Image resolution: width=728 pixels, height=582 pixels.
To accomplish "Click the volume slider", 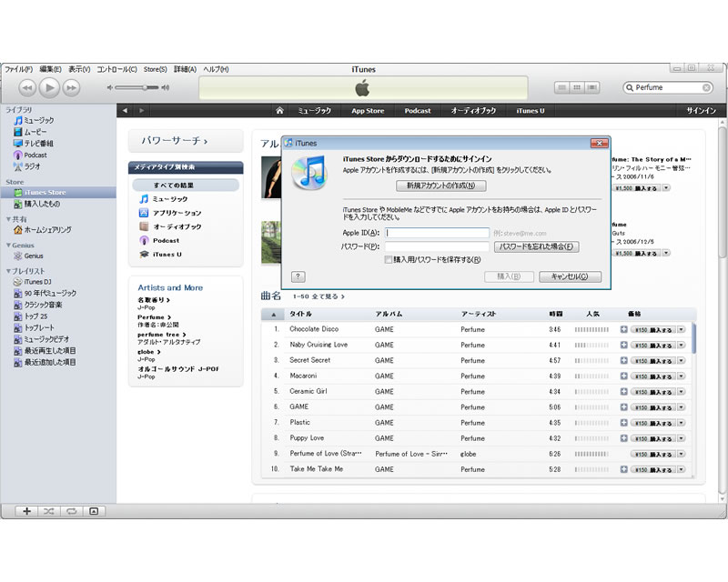I will point(144,87).
